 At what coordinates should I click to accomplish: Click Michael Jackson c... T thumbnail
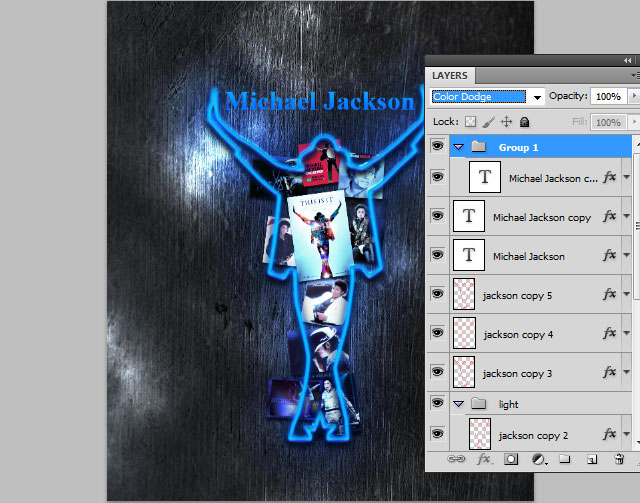click(485, 177)
